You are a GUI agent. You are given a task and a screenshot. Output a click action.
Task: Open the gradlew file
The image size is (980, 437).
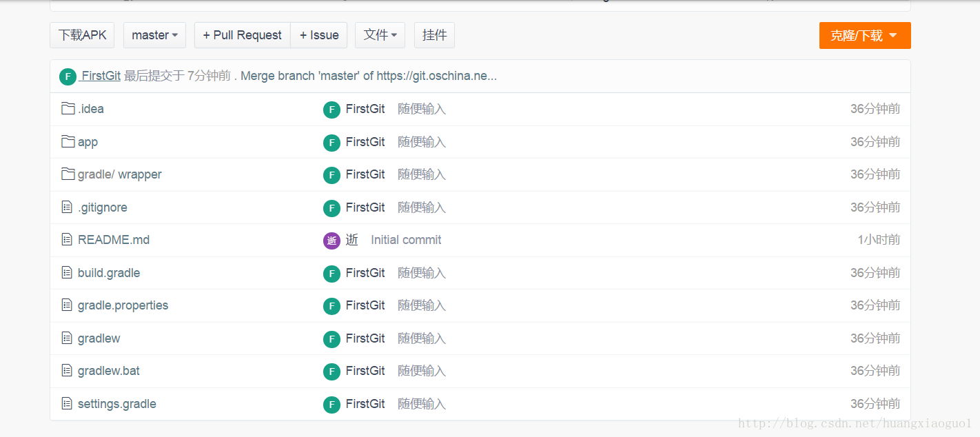coord(99,338)
